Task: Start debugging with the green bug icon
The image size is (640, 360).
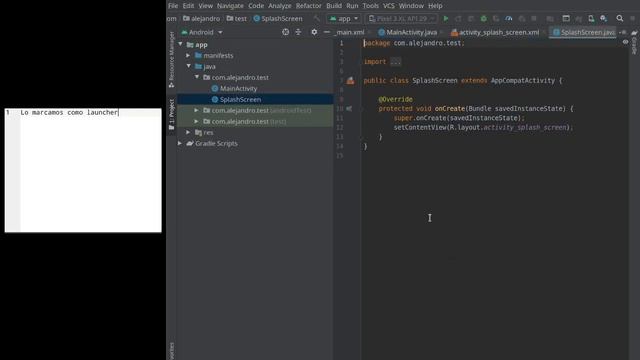Action: coord(484,18)
